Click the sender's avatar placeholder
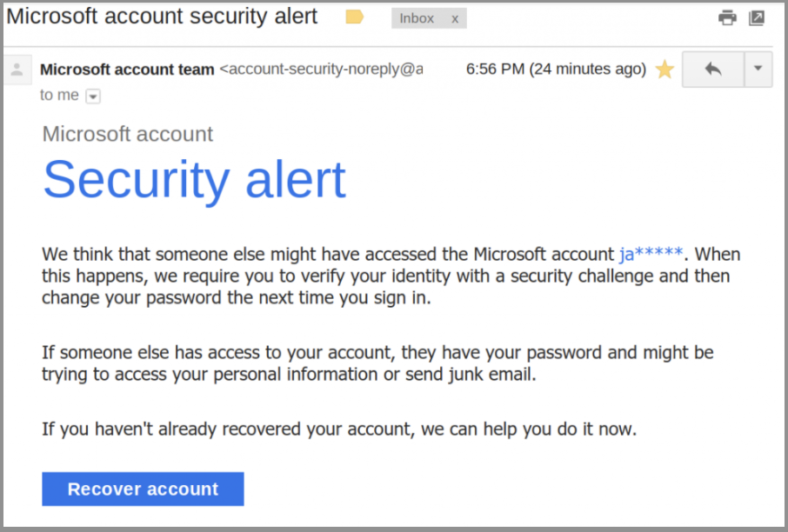 coord(17,70)
